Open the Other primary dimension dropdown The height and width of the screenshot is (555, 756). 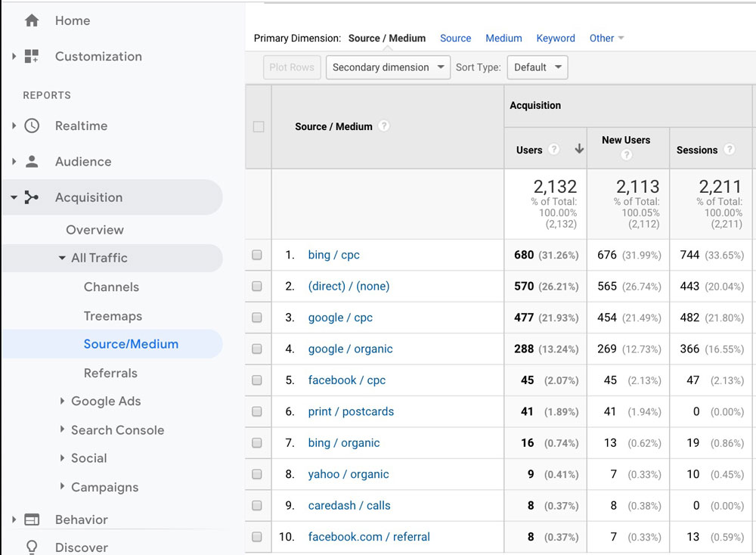tap(606, 38)
